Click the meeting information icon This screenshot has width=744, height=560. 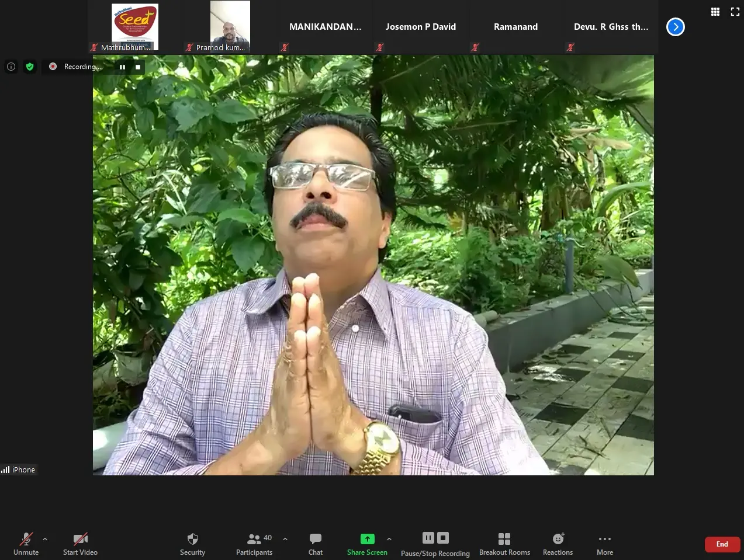coord(11,67)
